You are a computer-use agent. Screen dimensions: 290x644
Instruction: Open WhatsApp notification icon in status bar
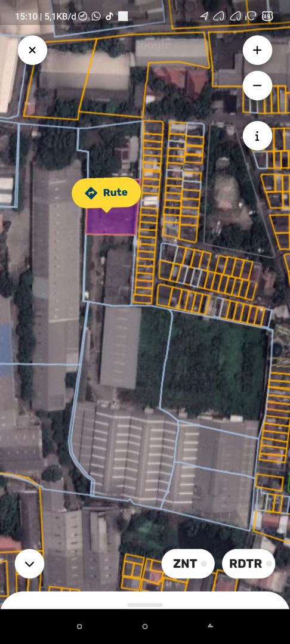[96, 16]
